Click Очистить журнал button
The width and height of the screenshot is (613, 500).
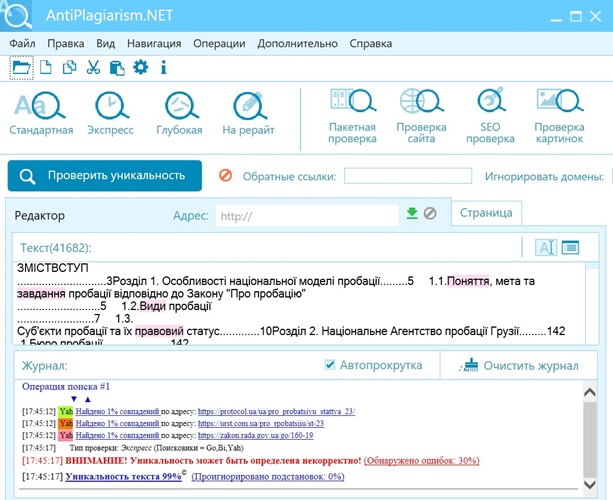pyautogui.click(x=519, y=366)
